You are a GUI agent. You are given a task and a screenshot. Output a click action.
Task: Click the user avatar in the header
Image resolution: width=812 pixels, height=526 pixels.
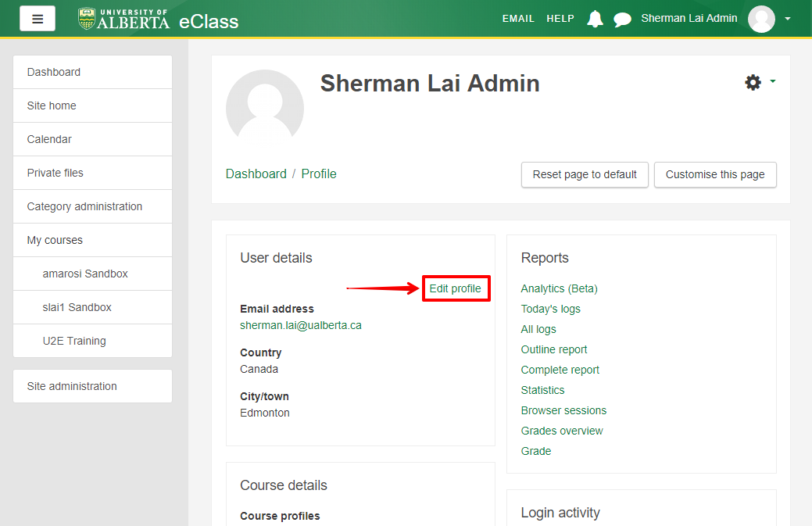coord(760,19)
